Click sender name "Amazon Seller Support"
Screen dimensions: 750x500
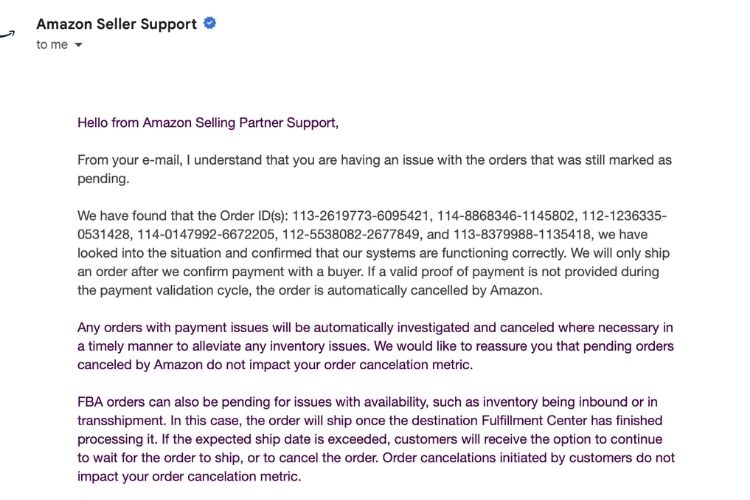point(116,24)
